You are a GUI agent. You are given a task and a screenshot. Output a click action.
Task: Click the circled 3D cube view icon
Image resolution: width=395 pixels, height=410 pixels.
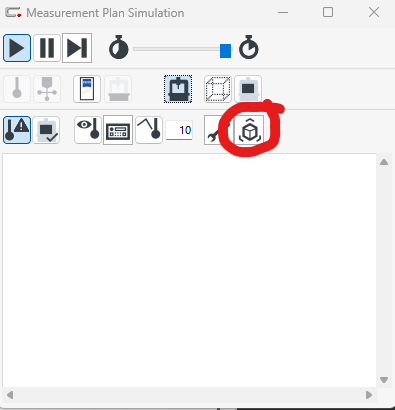tap(249, 130)
